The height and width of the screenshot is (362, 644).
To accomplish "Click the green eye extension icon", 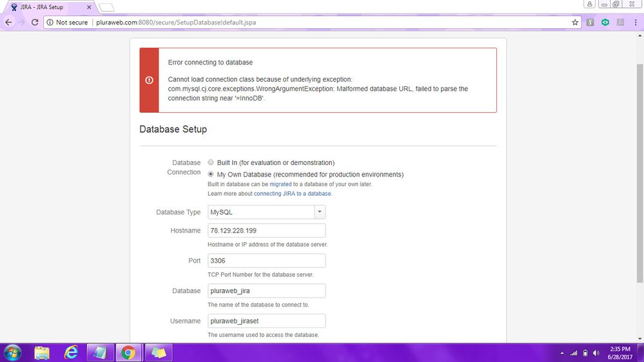I will 605,22.
